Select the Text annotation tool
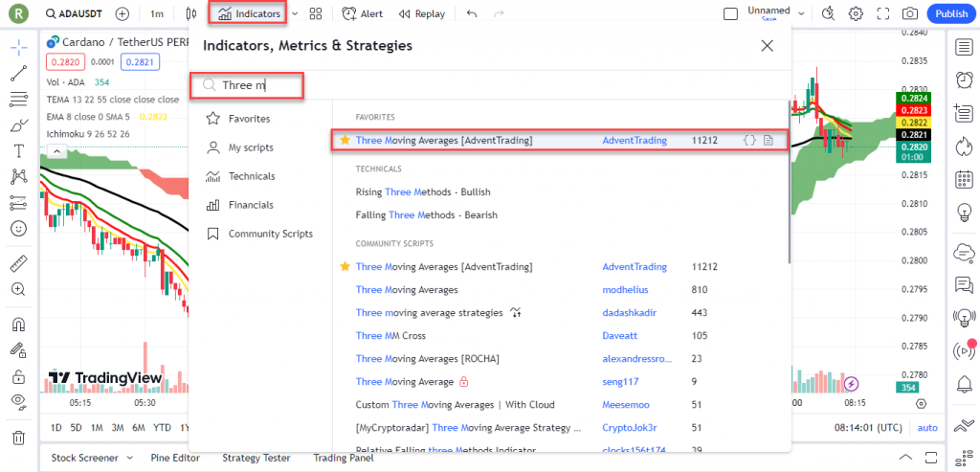Image resolution: width=980 pixels, height=472 pixels. point(19,150)
